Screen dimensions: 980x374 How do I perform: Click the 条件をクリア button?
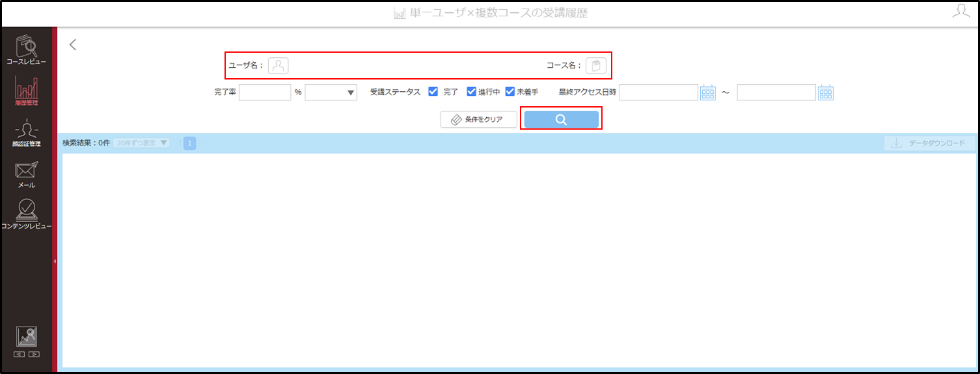479,119
